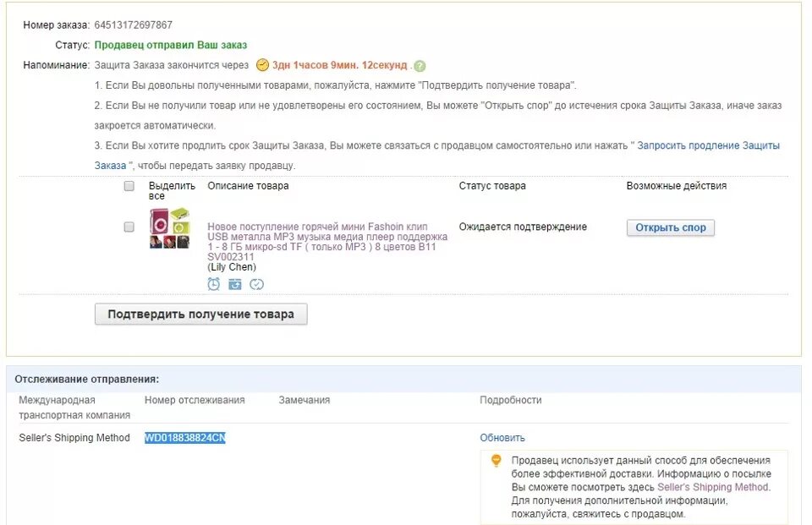
Task: Click the alarm clock icon under the product
Action: [213, 284]
